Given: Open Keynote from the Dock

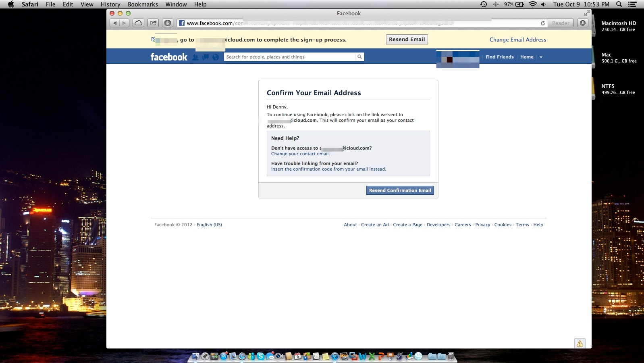Looking at the screenshot, I should [x=390, y=356].
